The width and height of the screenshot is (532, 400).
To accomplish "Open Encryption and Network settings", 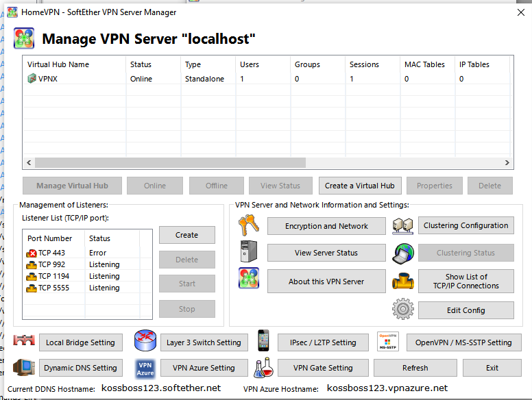I will coord(326,226).
